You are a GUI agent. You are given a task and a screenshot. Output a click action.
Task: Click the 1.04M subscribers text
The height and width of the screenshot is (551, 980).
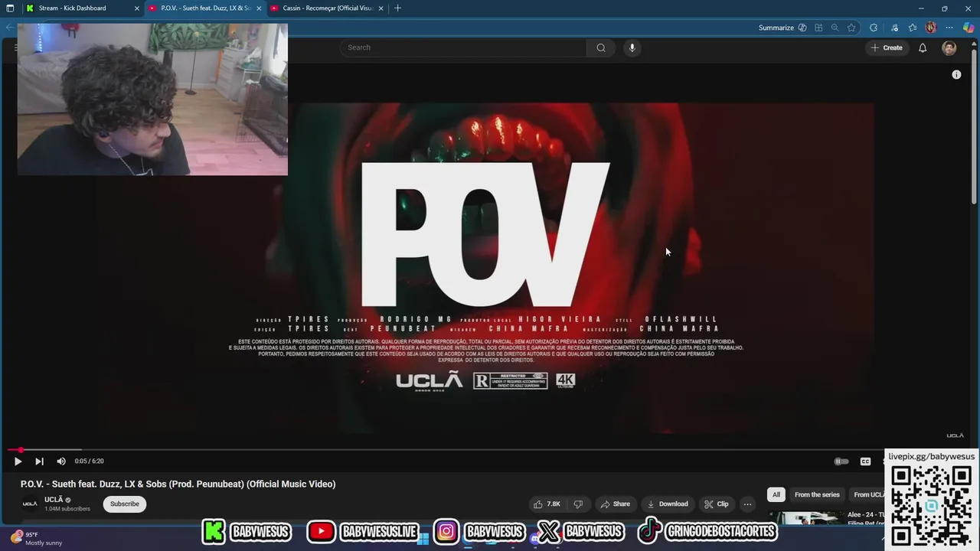pyautogui.click(x=67, y=509)
